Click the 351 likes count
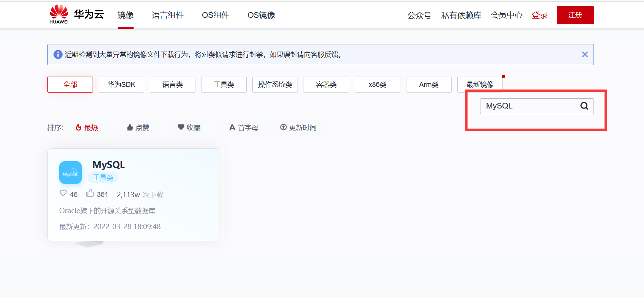Image resolution: width=644 pixels, height=297 pixels. [x=102, y=195]
